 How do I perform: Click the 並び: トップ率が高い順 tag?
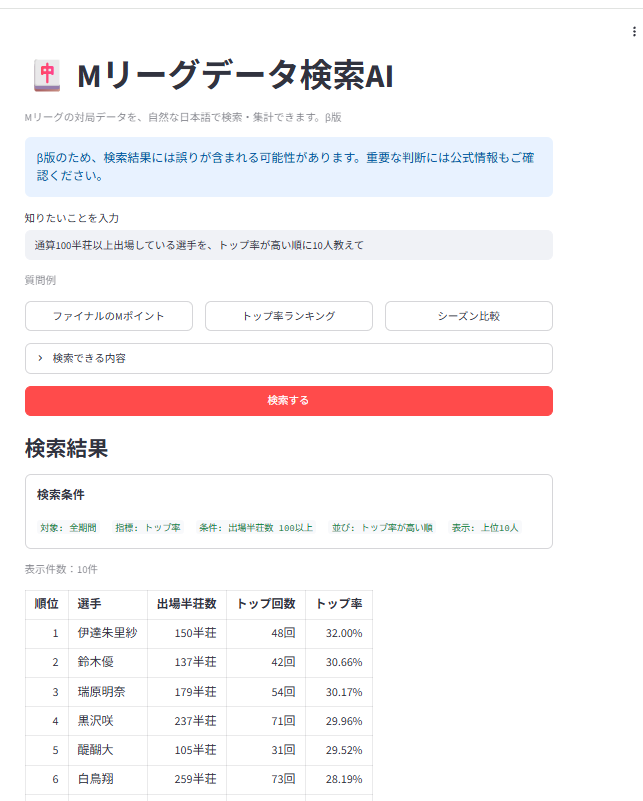tap(382, 528)
